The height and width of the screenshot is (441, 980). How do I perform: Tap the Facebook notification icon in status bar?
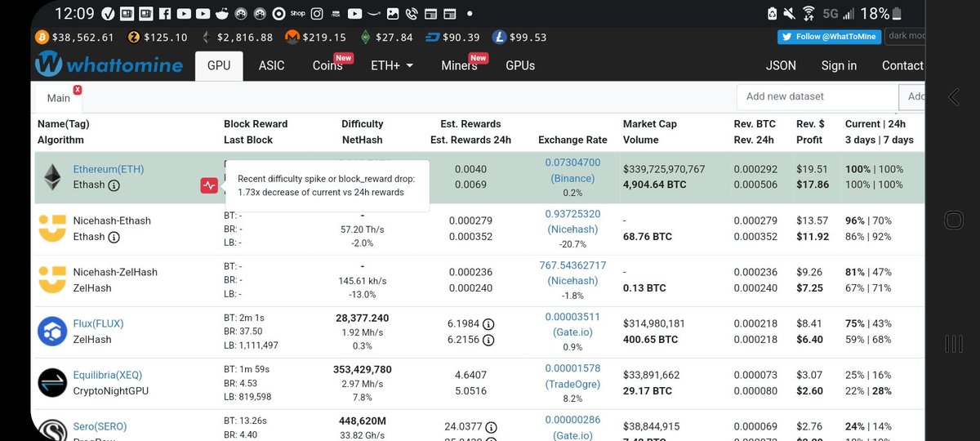[165, 14]
